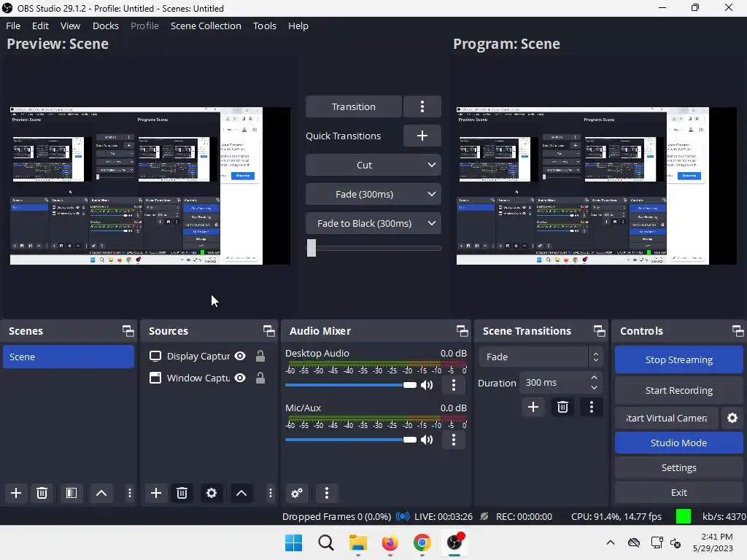Open the Edit menu
Image resolution: width=747 pixels, height=560 pixels.
click(41, 26)
